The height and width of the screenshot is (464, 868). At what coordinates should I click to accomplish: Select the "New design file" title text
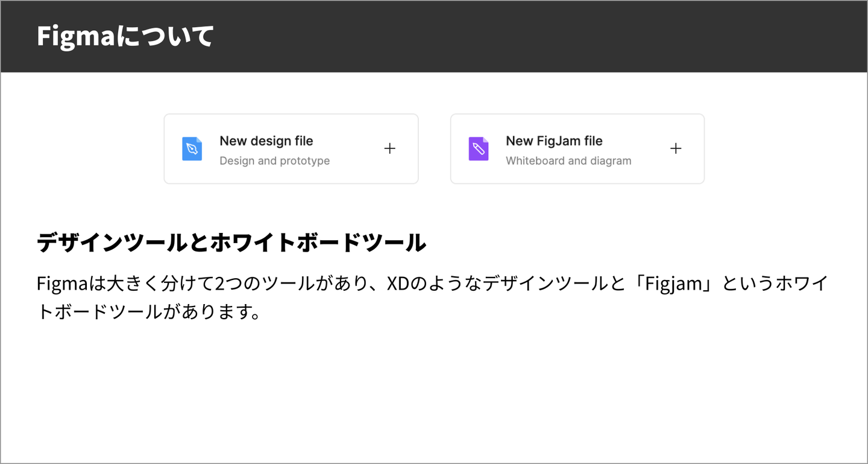click(x=266, y=141)
